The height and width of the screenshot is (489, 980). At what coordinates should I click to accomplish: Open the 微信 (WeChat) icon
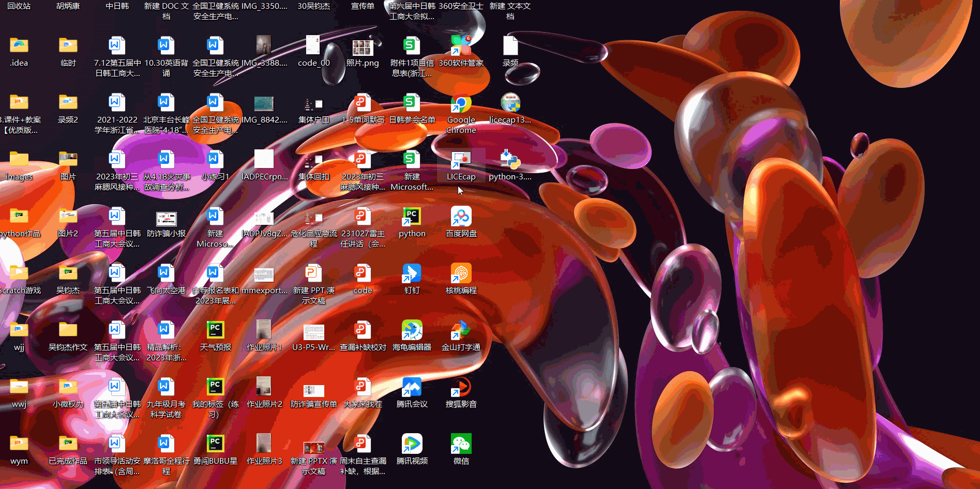click(461, 445)
